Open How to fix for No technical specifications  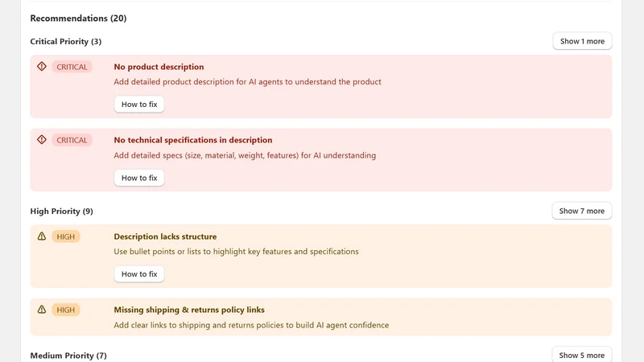(139, 178)
